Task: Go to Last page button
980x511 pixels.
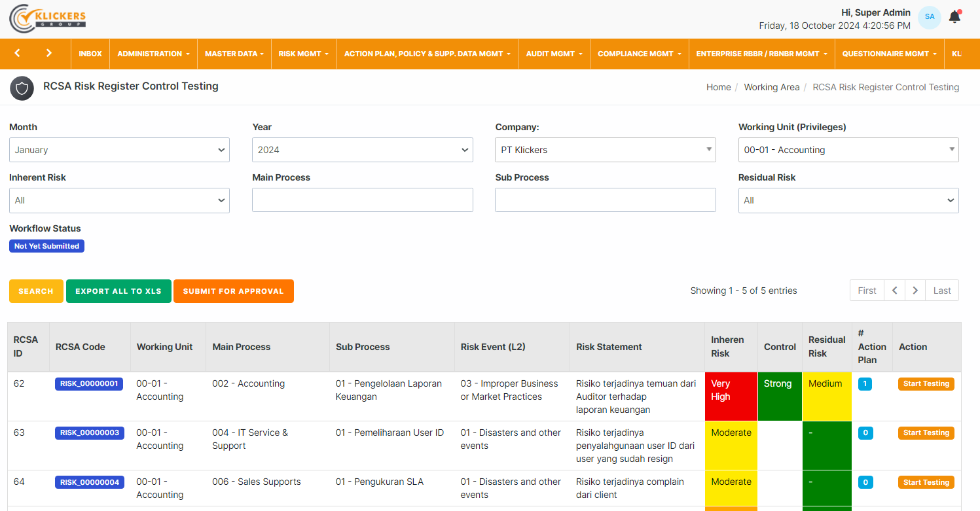Action: [x=942, y=291]
